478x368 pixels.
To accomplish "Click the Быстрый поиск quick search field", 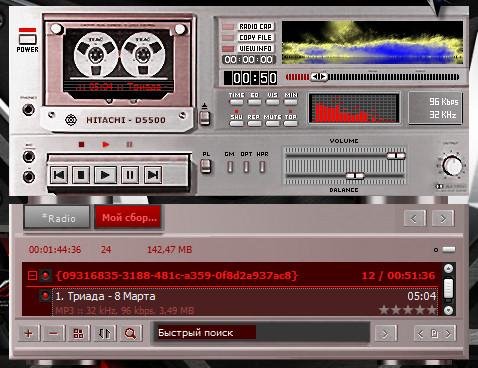I will pyautogui.click(x=262, y=332).
